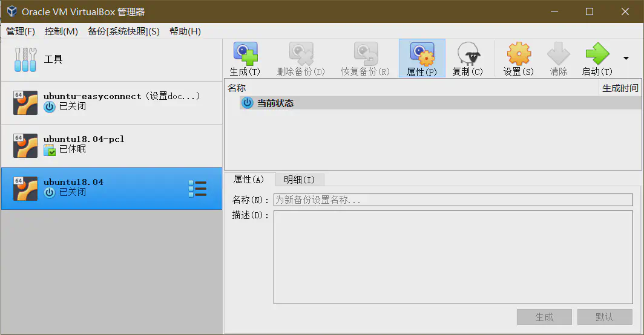Open the 帮助(H) menu

click(185, 31)
